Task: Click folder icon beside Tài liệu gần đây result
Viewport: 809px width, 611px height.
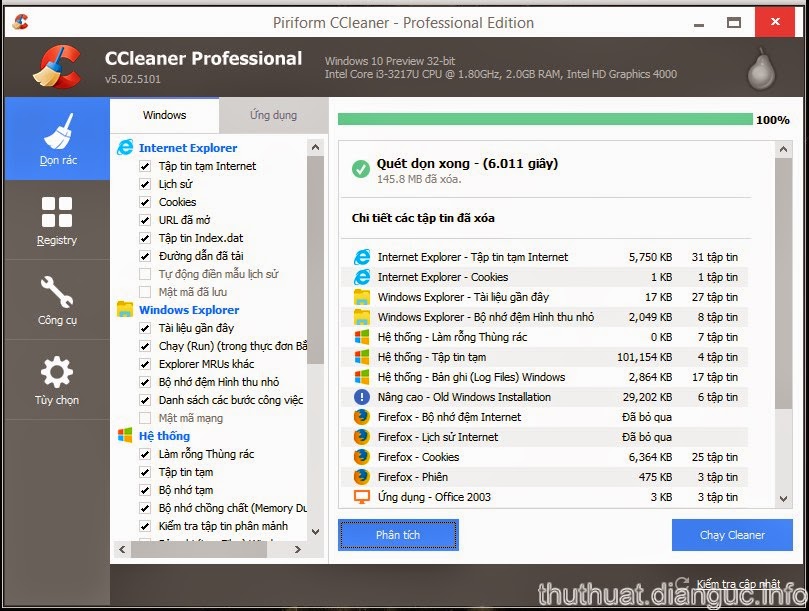Action: point(362,297)
